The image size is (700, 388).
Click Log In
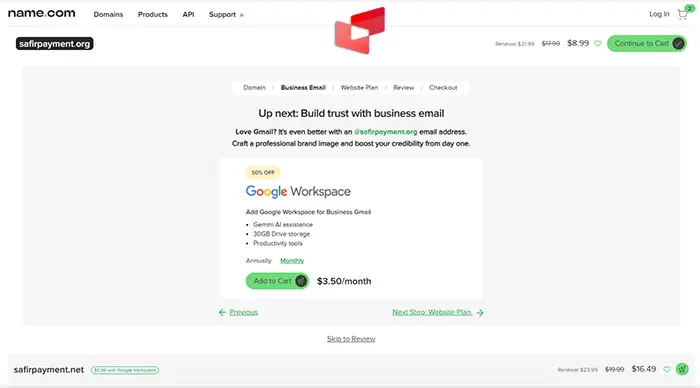tap(659, 14)
